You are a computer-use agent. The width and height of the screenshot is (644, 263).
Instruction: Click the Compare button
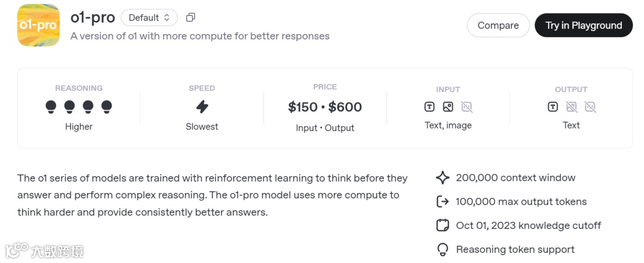coord(498,25)
